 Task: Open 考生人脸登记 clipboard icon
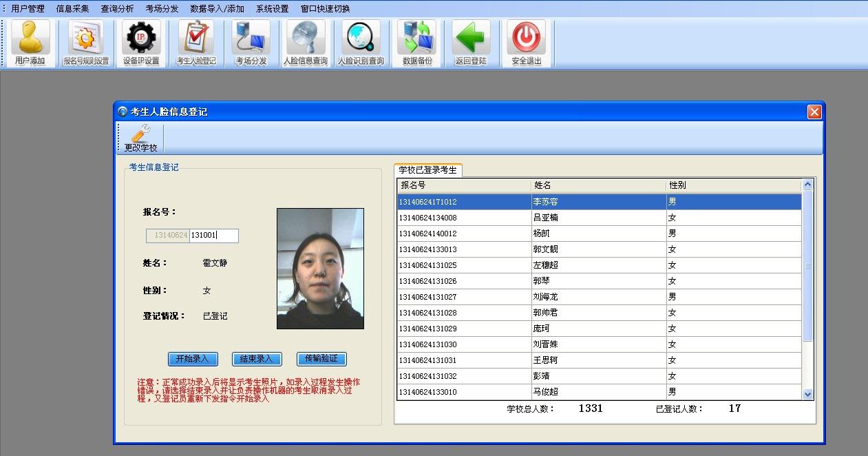196,43
